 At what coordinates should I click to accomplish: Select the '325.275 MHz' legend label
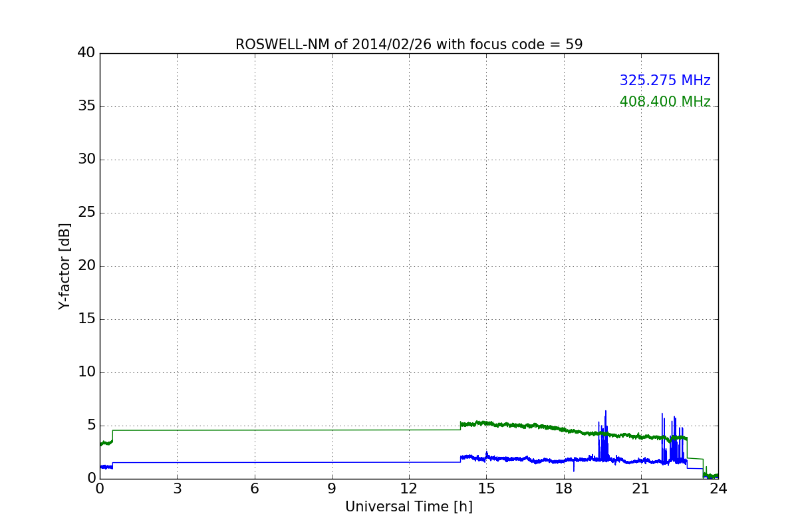pyautogui.click(x=665, y=80)
